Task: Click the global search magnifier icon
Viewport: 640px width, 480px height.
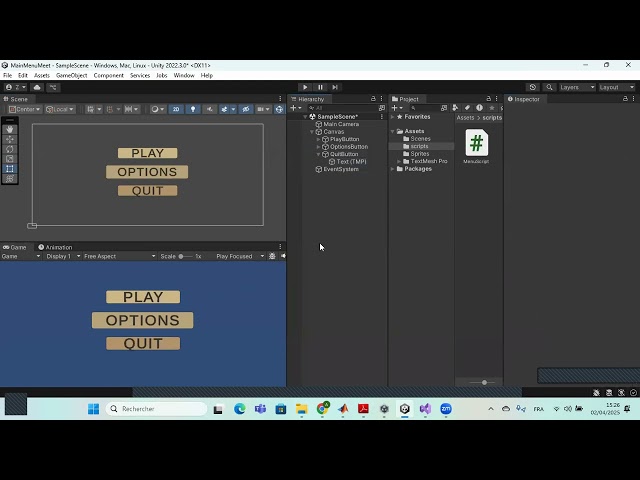Action: pyautogui.click(x=549, y=87)
